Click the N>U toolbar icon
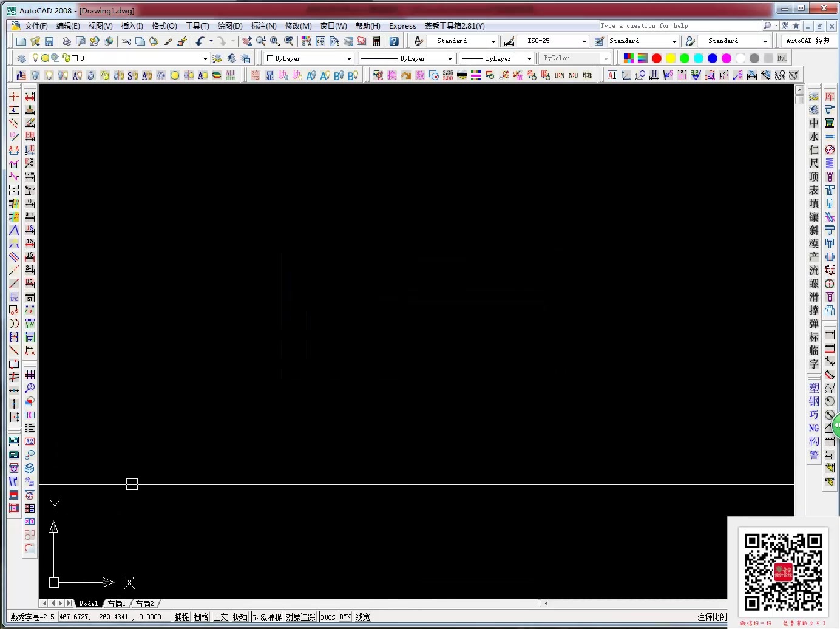Image resolution: width=840 pixels, height=629 pixels. coord(573,75)
